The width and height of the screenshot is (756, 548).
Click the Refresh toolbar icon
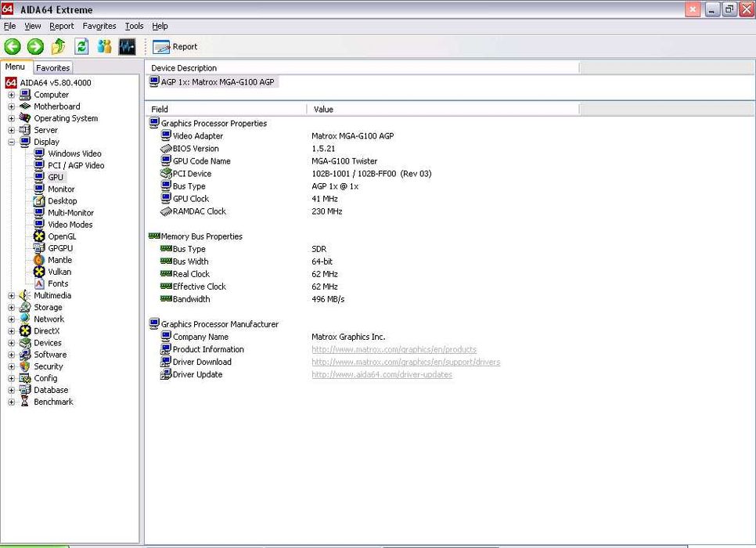[x=81, y=47]
